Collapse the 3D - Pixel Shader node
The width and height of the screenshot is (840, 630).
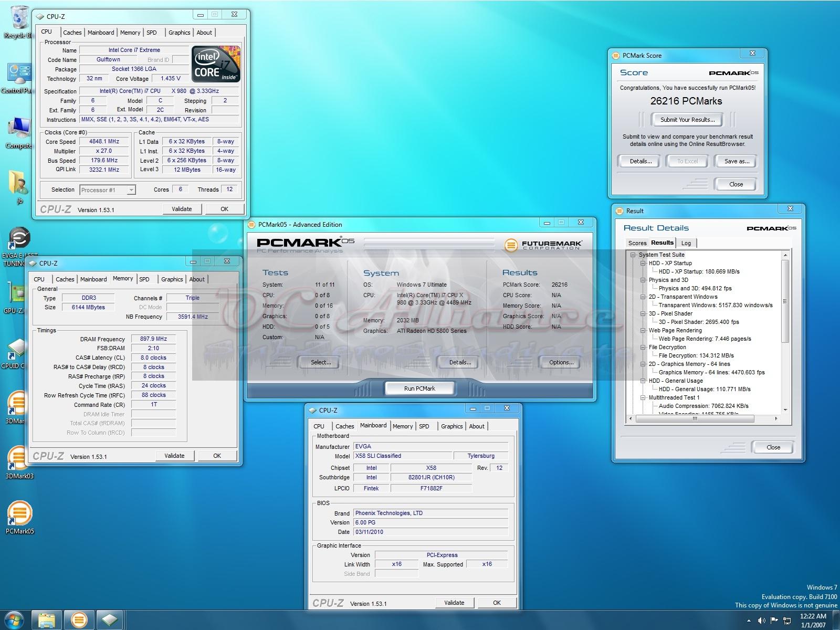pyautogui.click(x=643, y=314)
